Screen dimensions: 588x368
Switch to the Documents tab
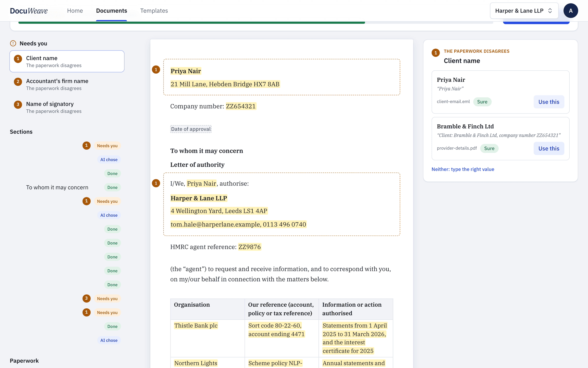111,11
